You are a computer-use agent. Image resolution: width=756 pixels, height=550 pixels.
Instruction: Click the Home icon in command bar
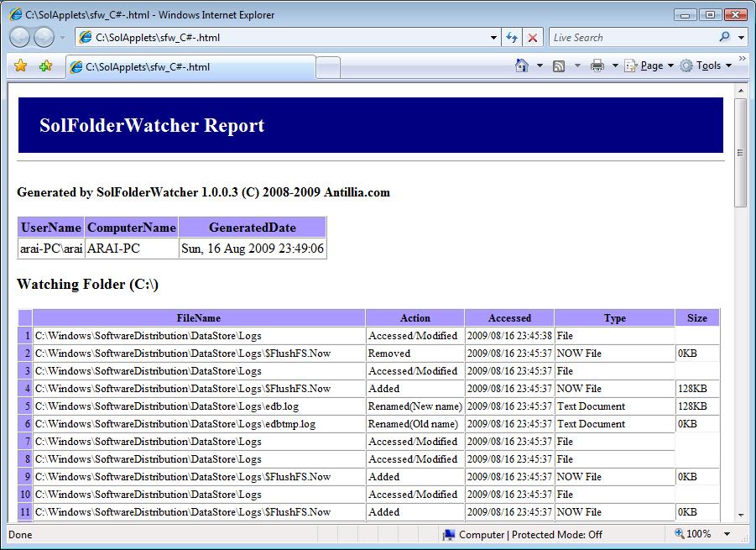point(522,65)
